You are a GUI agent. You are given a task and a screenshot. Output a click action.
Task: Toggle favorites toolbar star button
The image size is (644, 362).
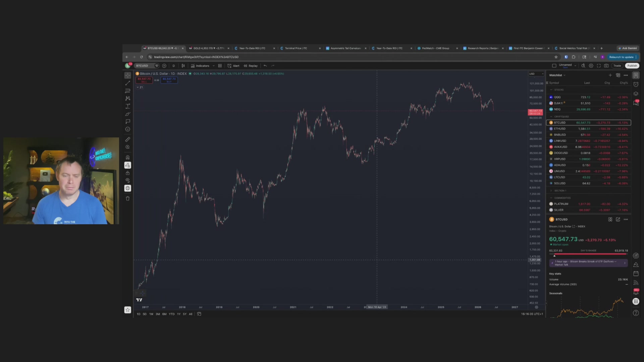(127, 310)
